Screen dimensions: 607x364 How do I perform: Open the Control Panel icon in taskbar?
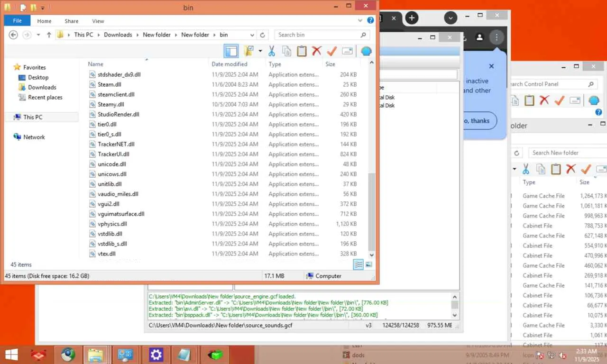pyautogui.click(x=126, y=354)
